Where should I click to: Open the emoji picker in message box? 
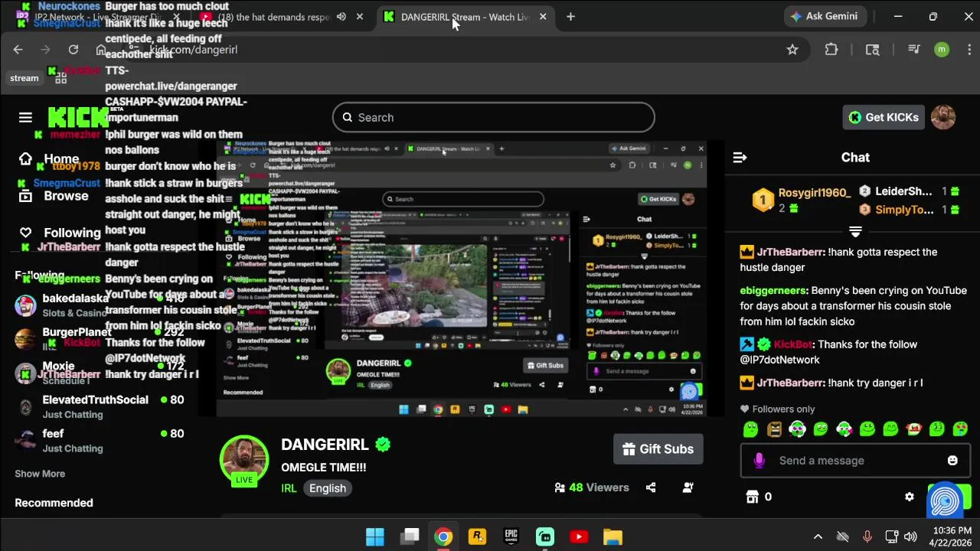[952, 461]
